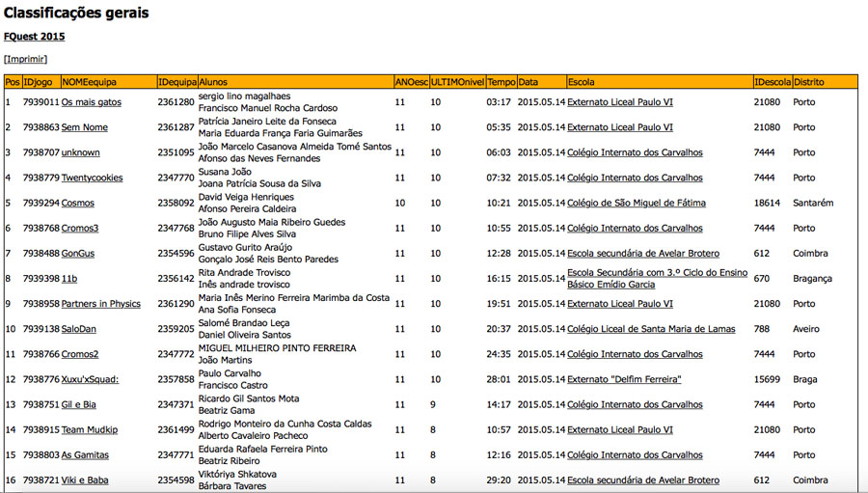
Task: Click the Classificações gerais page title
Action: [76, 13]
